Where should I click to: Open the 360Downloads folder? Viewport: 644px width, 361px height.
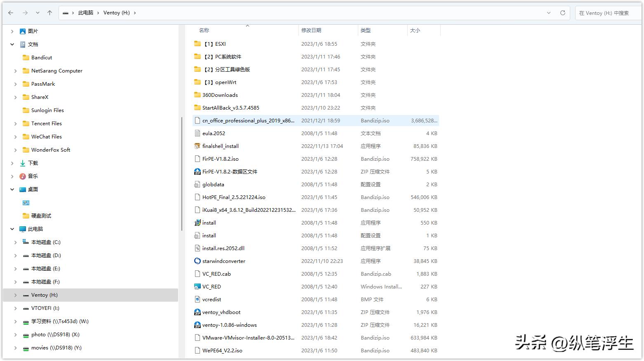click(x=220, y=95)
